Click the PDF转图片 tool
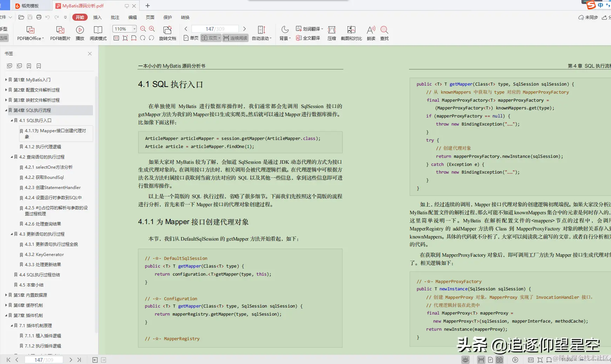This screenshot has width=611, height=364. 60,33
